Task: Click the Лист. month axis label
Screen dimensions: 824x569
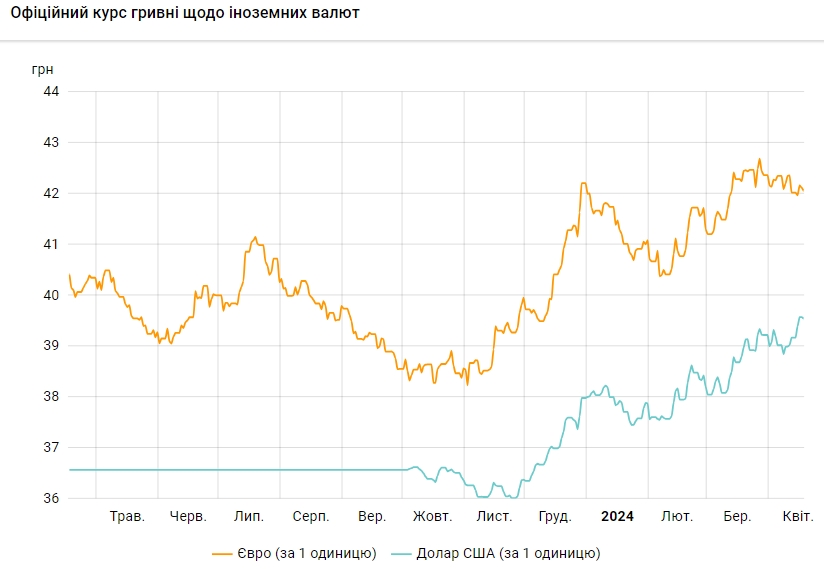Action: [494, 517]
